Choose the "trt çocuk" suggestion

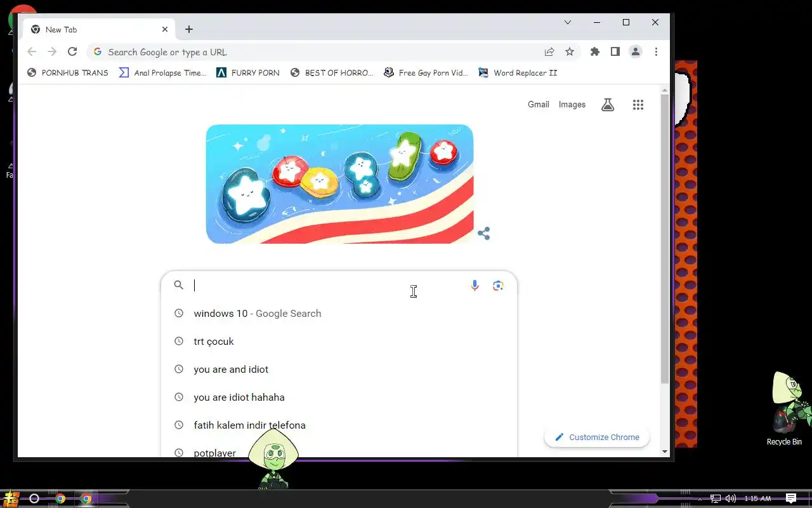point(339,342)
